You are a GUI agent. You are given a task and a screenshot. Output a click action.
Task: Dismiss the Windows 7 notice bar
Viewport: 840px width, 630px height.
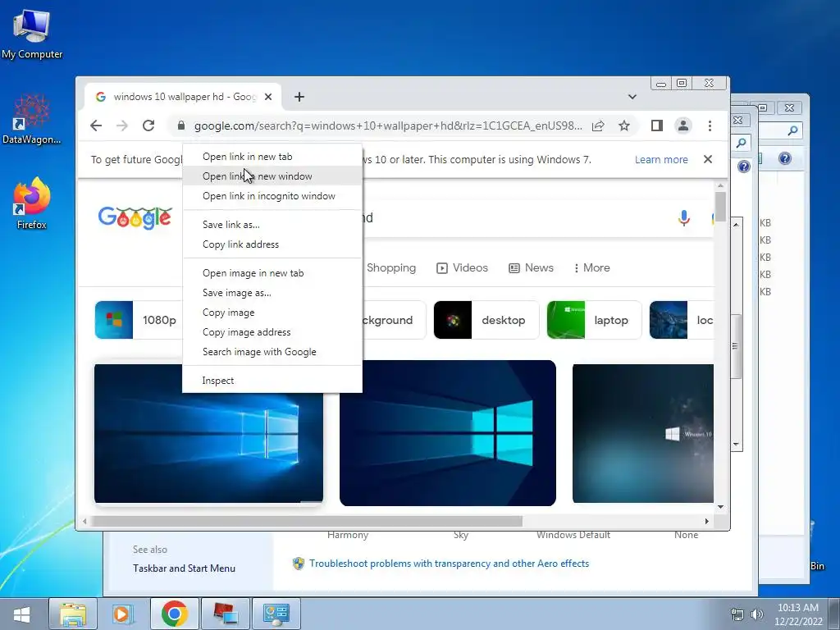click(708, 160)
